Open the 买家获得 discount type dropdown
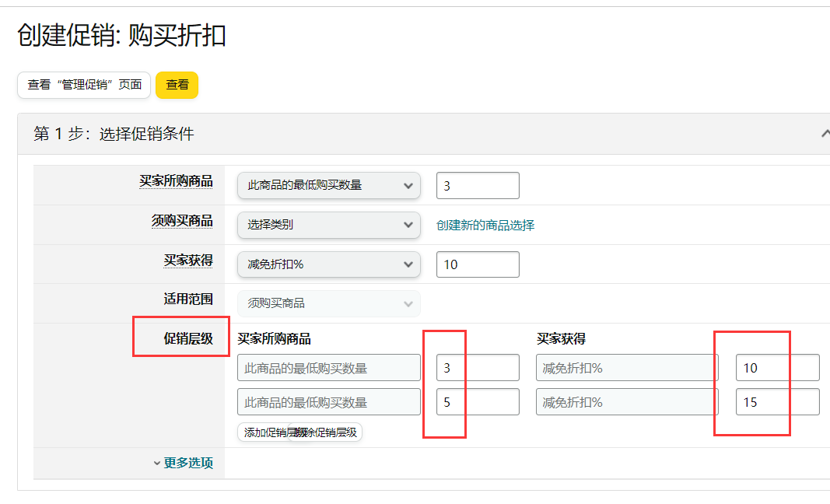Image resolution: width=830 pixels, height=504 pixels. (328, 264)
